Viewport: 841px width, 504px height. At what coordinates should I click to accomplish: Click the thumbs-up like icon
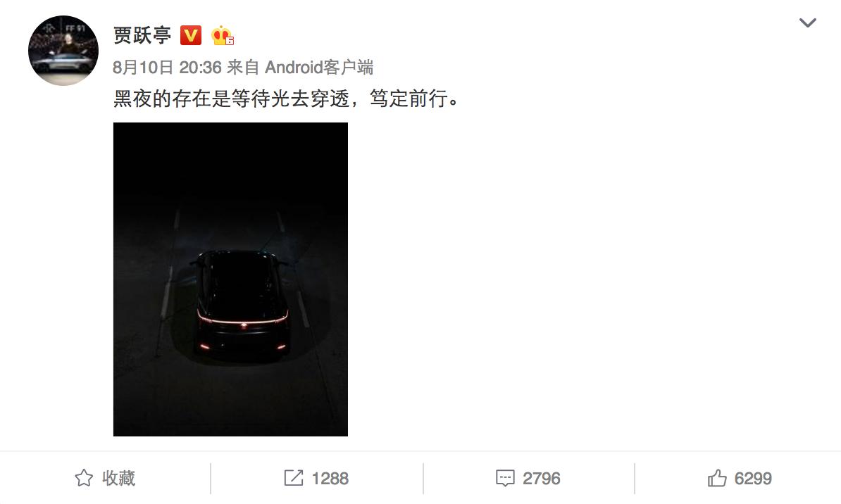pyautogui.click(x=717, y=478)
